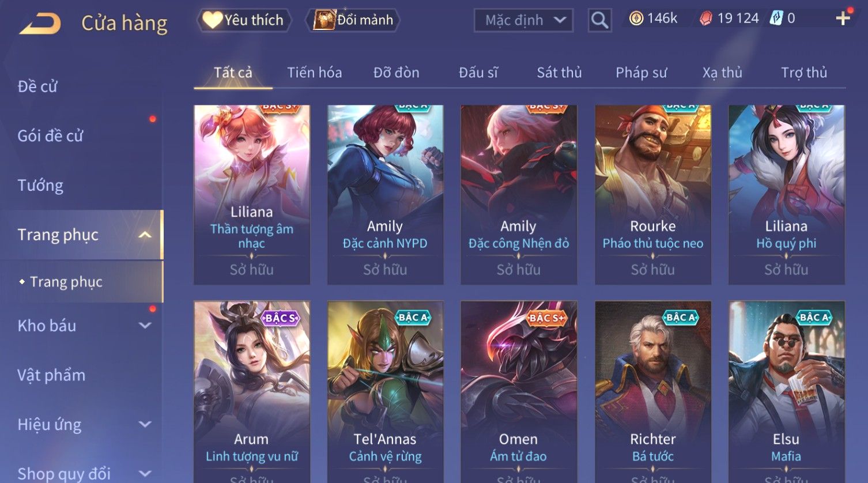Open the Mặc định sort dropdown
868x483 pixels.
tap(523, 20)
